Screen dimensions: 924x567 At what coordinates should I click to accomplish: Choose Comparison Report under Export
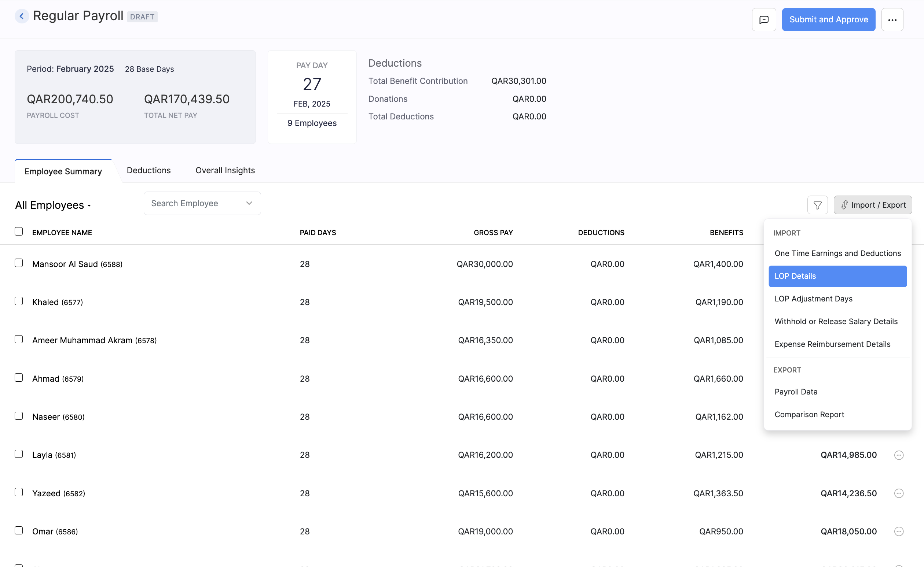(809, 414)
